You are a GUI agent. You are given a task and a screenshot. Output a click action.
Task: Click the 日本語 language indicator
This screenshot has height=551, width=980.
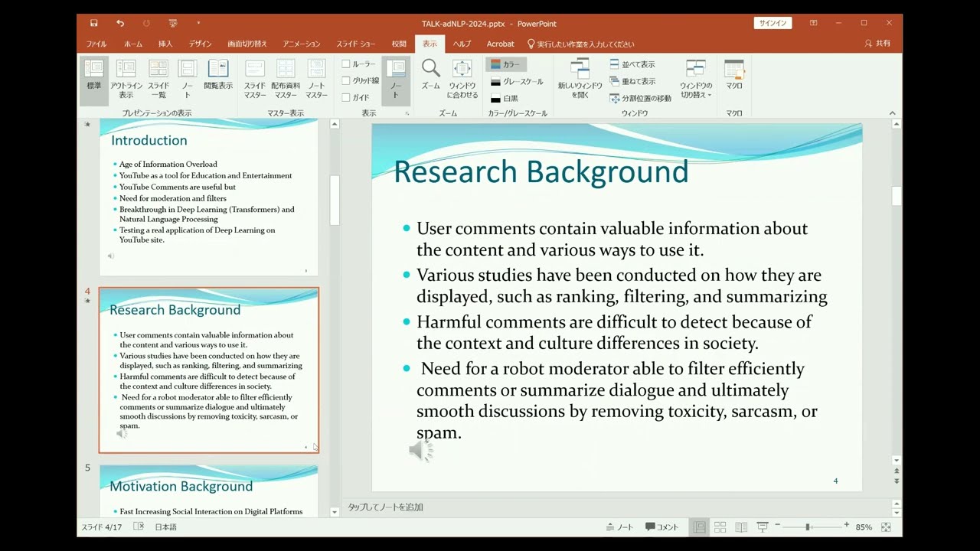[165, 527]
